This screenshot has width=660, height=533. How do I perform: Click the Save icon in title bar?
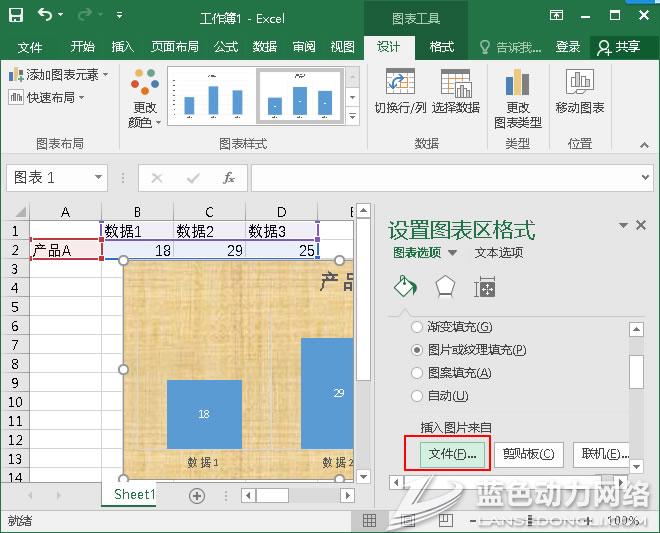click(17, 16)
